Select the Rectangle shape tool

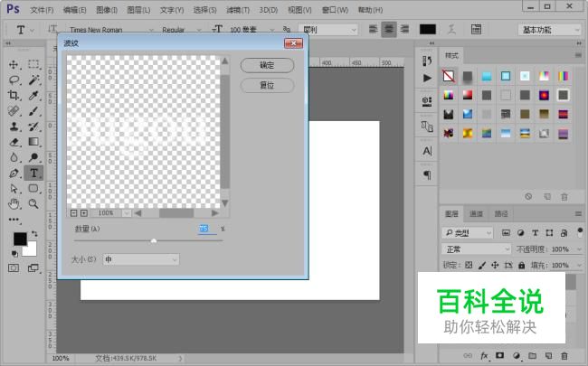33,189
